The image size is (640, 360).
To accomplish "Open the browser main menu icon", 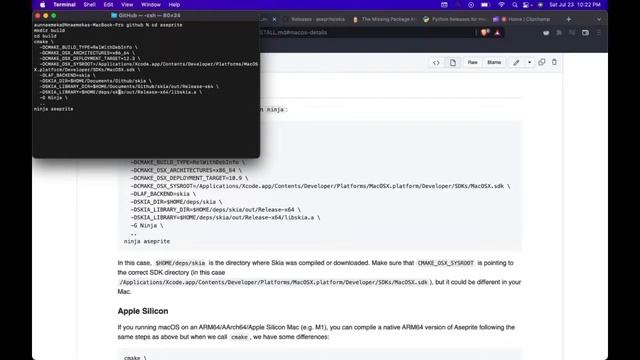I will click(599, 33).
